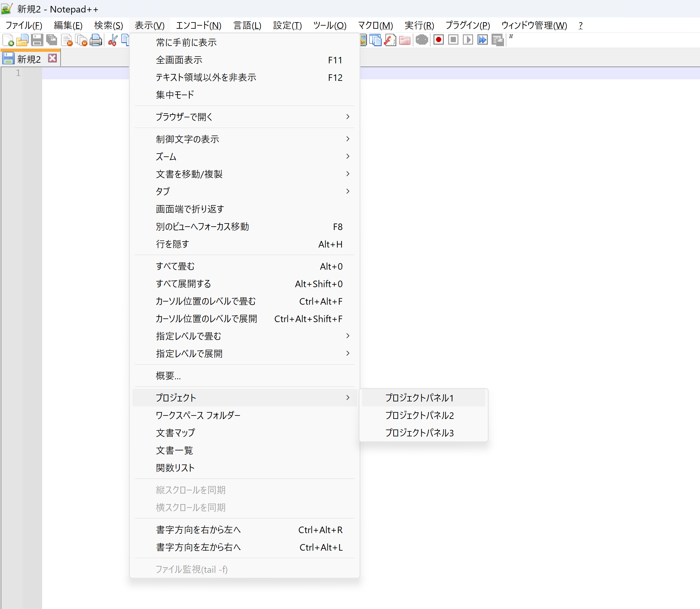Click the Print toolbar icon
Screen dimensions: 700x609
coord(96,40)
